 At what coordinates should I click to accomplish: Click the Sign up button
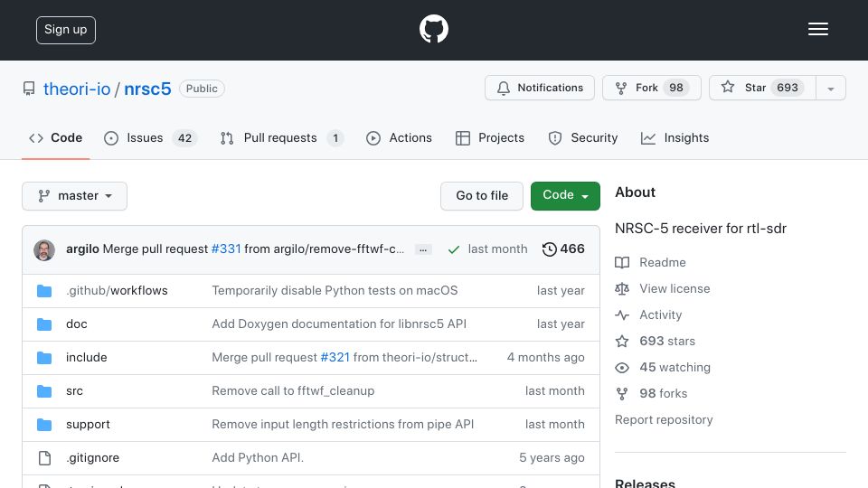pyautogui.click(x=66, y=30)
